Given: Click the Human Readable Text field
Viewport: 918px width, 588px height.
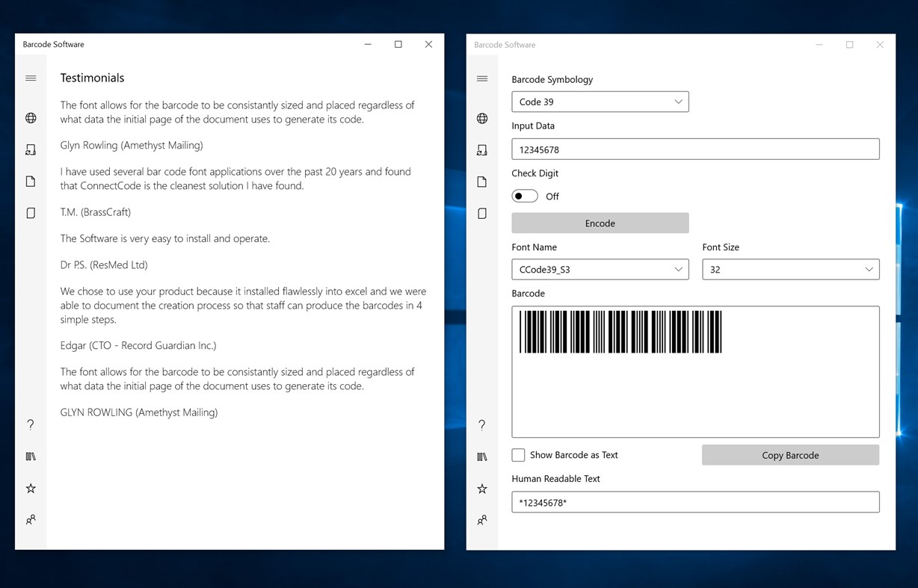Looking at the screenshot, I should point(695,502).
